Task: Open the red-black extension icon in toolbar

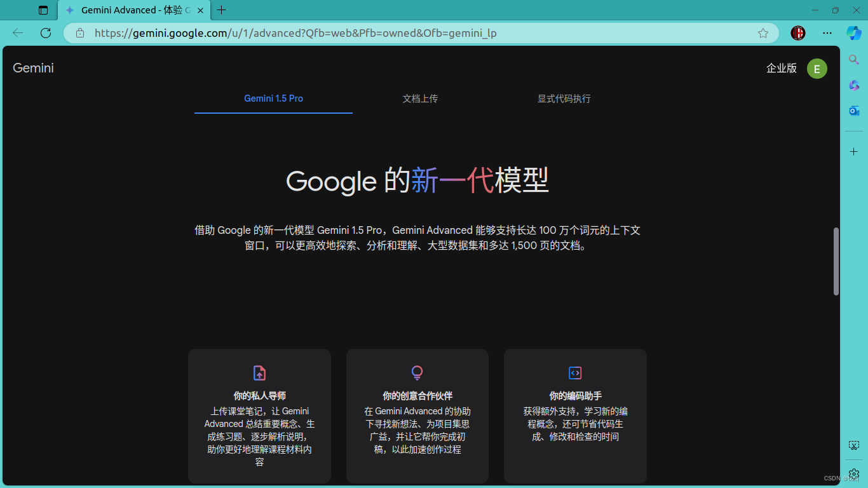Action: point(798,33)
